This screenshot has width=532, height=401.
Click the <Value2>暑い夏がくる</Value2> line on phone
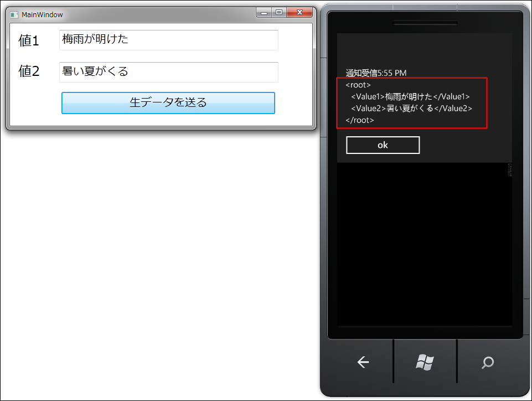click(411, 109)
